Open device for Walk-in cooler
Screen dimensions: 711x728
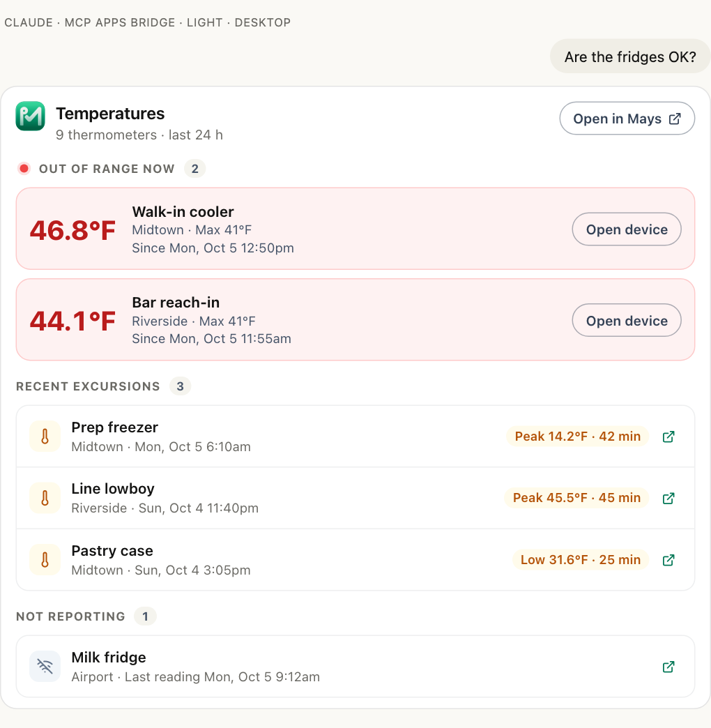(x=627, y=229)
